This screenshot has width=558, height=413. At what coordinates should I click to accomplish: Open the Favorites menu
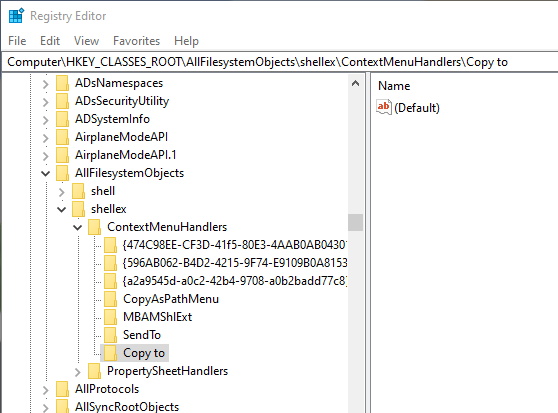coord(136,41)
